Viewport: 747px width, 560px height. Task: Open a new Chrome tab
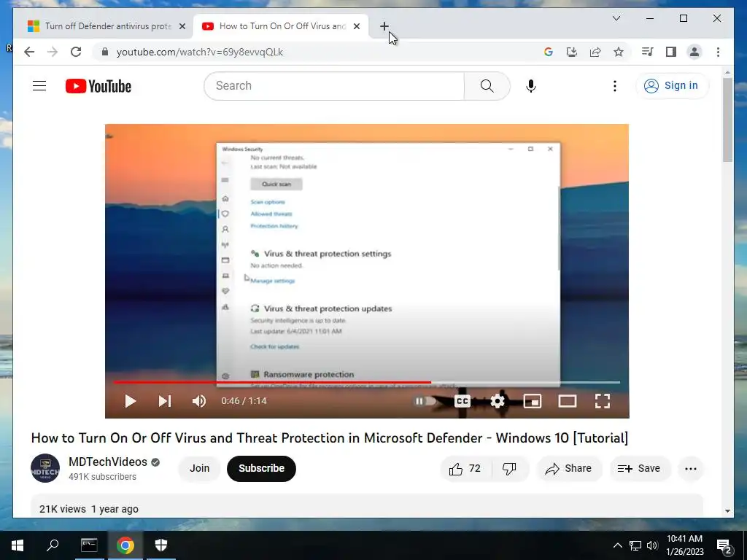click(384, 26)
